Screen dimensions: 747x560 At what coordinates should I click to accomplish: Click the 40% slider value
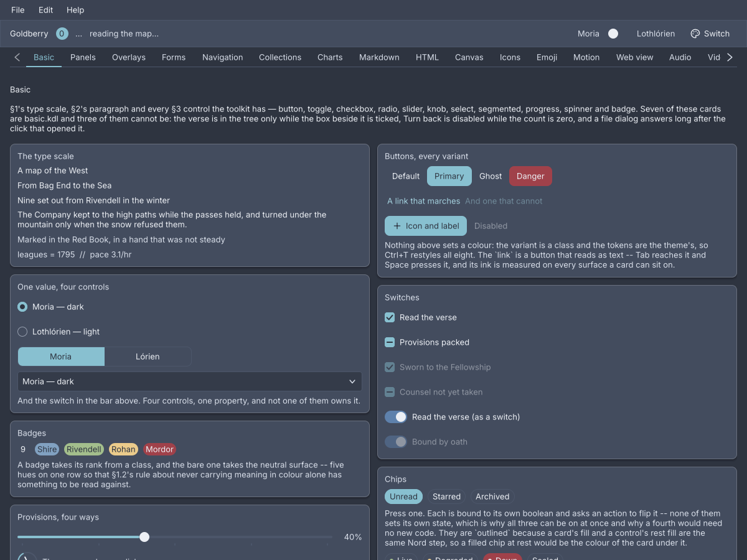[353, 537]
